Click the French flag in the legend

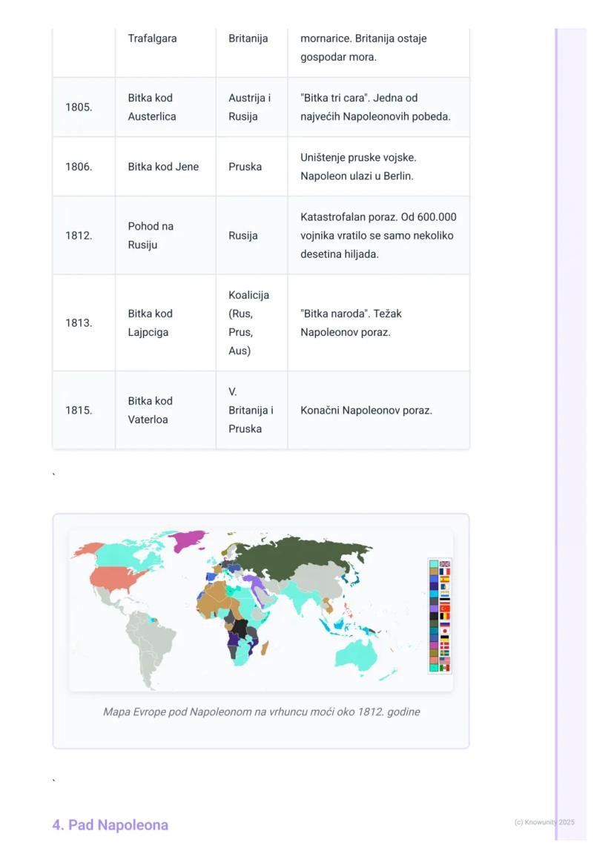(x=445, y=572)
